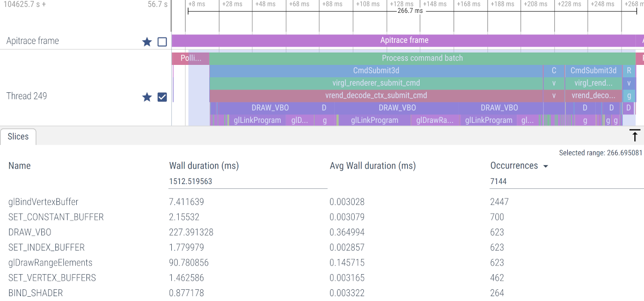Select the truncated virgl_rend... slice

(593, 83)
